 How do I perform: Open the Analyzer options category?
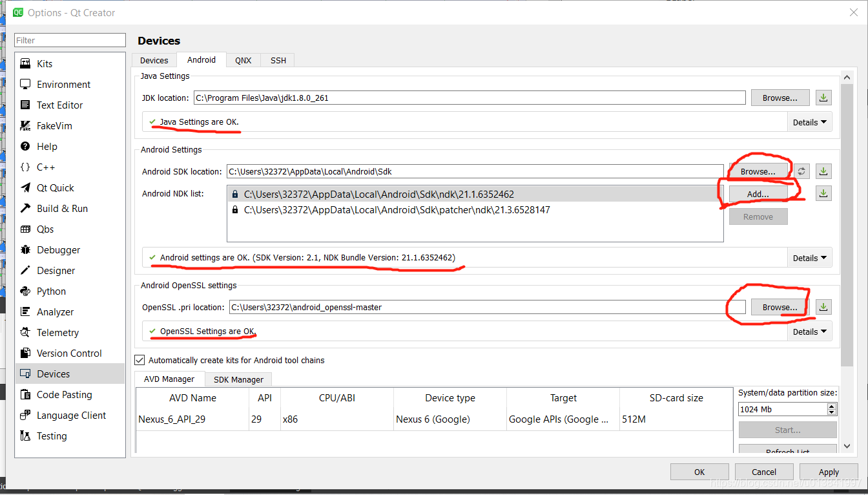[x=70, y=311]
